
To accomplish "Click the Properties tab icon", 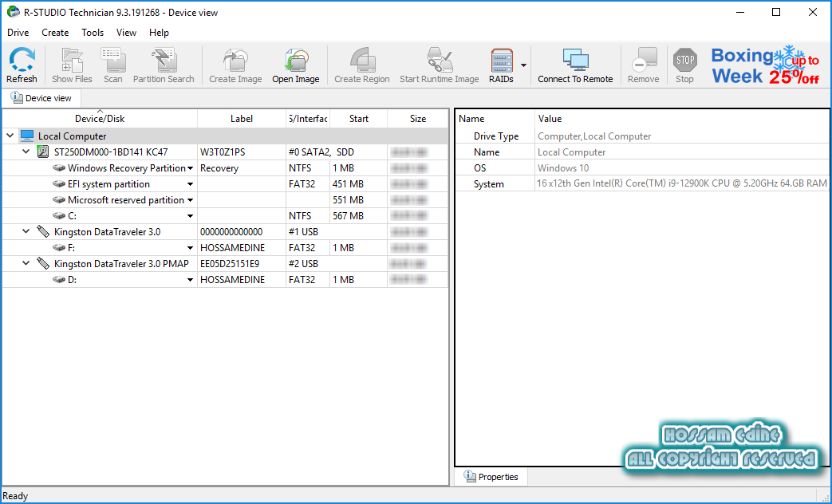I will pos(470,476).
